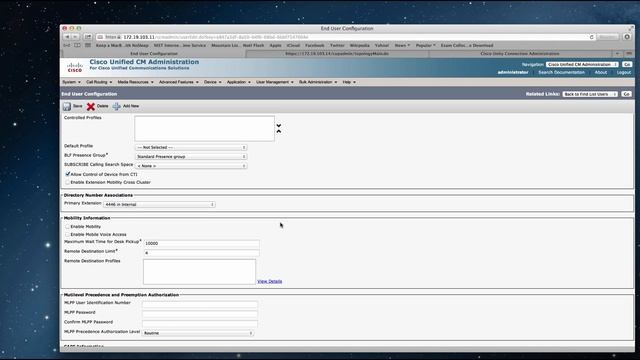Click the MLPP Password field
The height and width of the screenshot is (360, 640).
pos(200,314)
